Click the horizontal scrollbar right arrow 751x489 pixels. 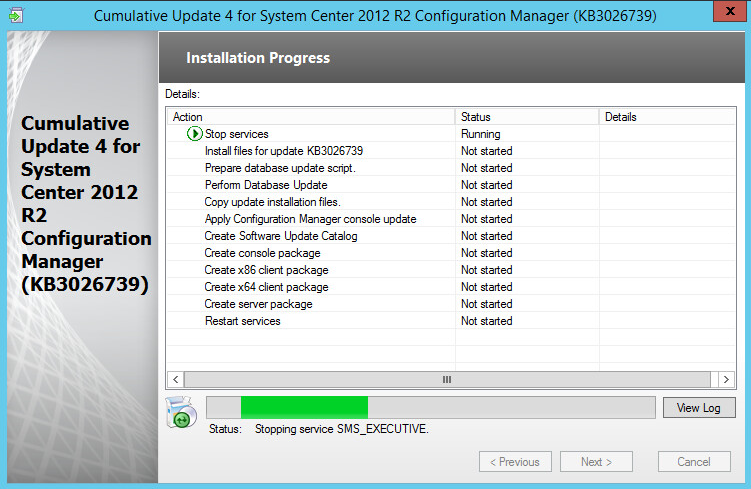[x=727, y=380]
